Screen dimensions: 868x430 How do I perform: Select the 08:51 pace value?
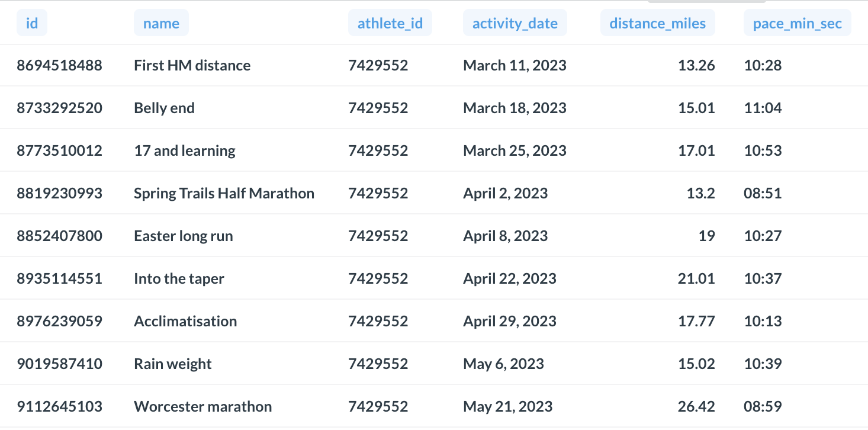[763, 193]
